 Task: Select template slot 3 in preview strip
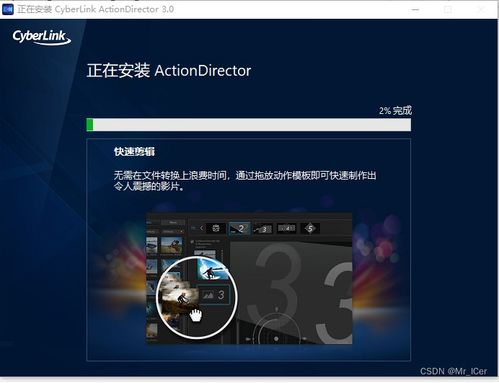coord(263,229)
